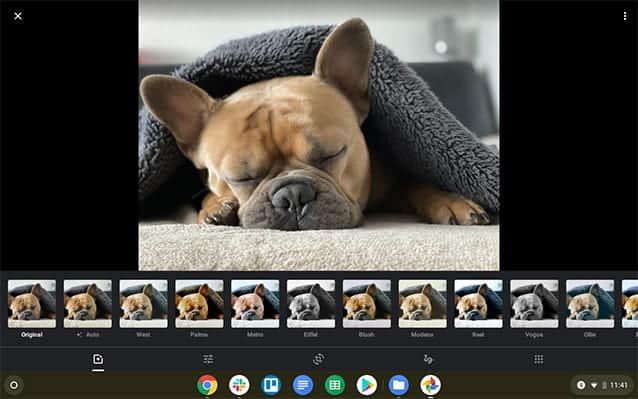The height and width of the screenshot is (399, 638).
Task: Apply the Modena filter thumbnail
Action: (x=422, y=303)
